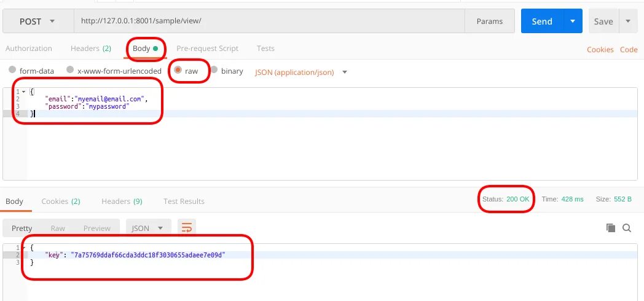Click the email line in request body

[96, 99]
